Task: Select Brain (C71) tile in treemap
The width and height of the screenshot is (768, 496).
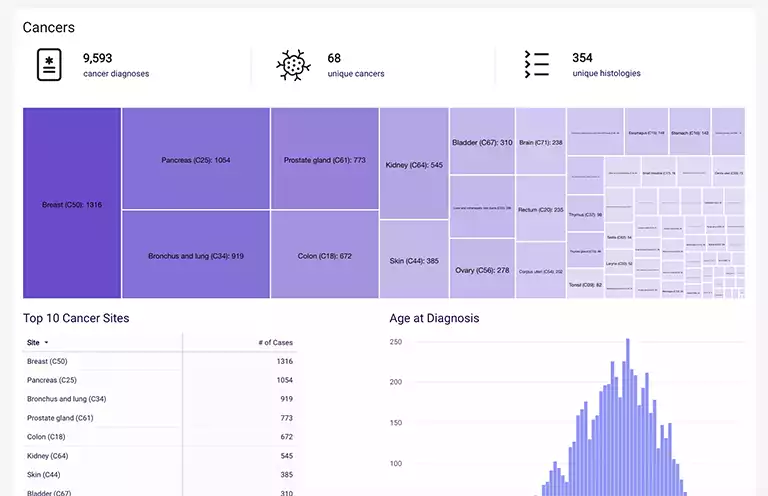Action: pyautogui.click(x=541, y=142)
